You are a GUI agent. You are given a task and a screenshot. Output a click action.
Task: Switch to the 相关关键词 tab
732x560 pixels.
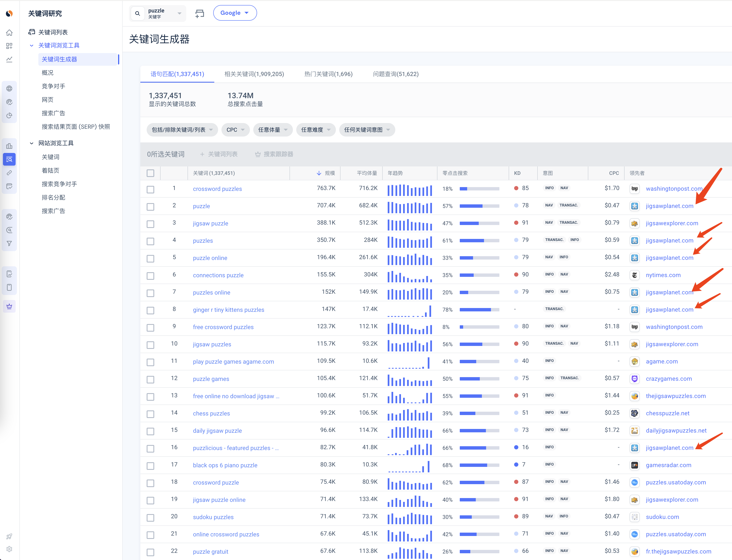(x=254, y=74)
